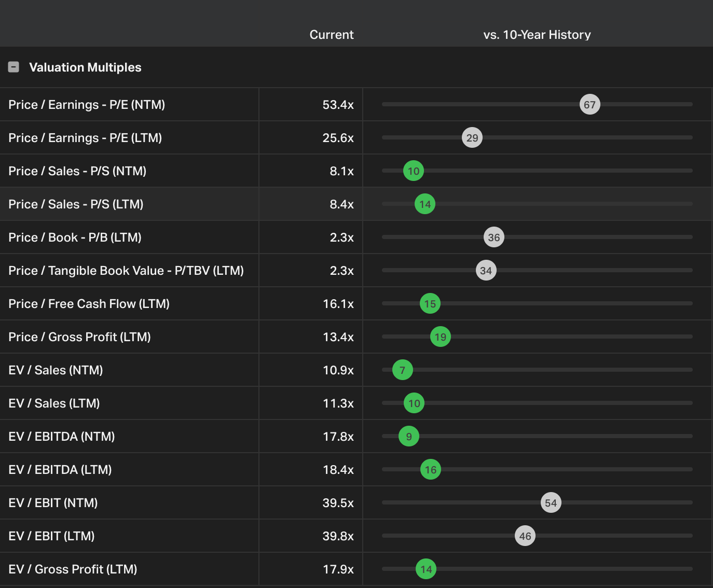
Task: Select the EV / EBITDA (LTM) label
Action: (60, 470)
